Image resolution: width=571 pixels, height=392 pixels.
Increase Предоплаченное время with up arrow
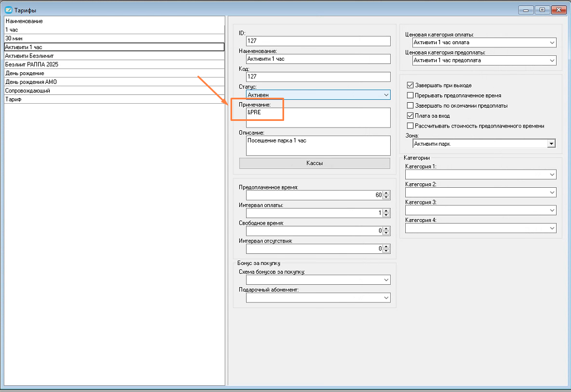pos(386,193)
